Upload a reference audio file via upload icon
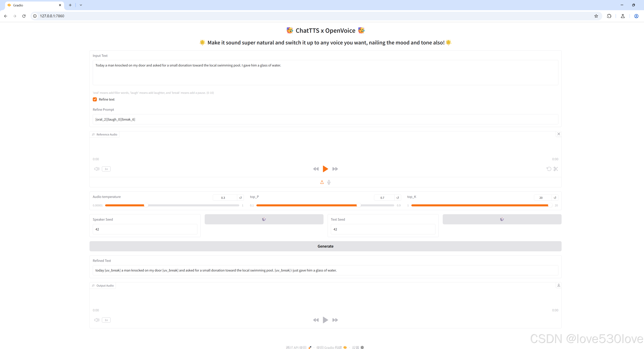 click(x=322, y=182)
